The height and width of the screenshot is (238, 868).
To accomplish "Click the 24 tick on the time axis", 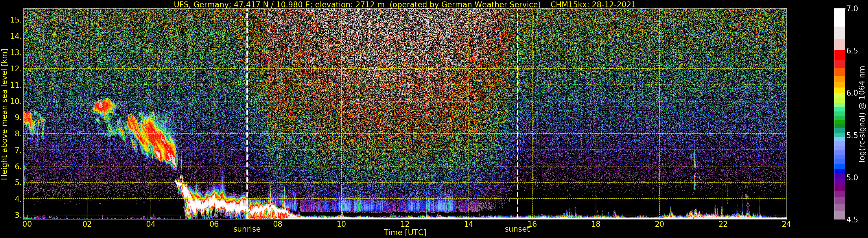I will tap(786, 224).
